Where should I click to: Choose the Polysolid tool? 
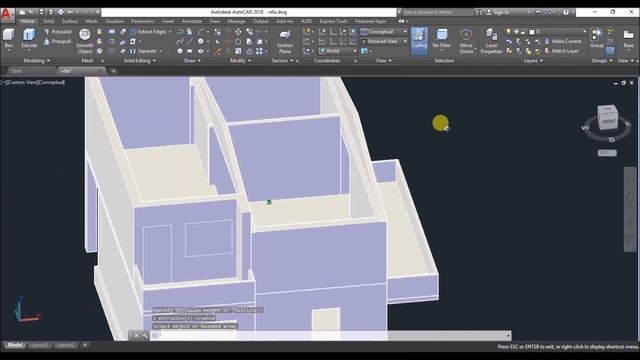pyautogui.click(x=58, y=31)
